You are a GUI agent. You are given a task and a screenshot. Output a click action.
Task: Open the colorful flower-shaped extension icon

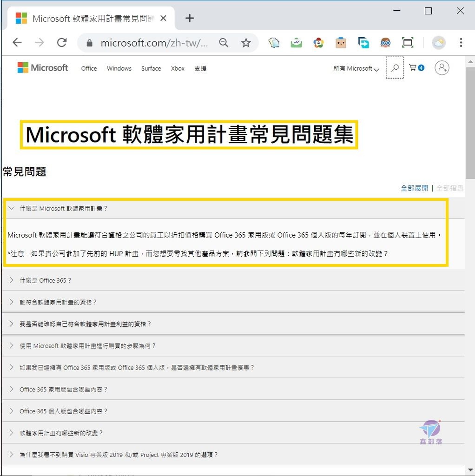[x=318, y=43]
